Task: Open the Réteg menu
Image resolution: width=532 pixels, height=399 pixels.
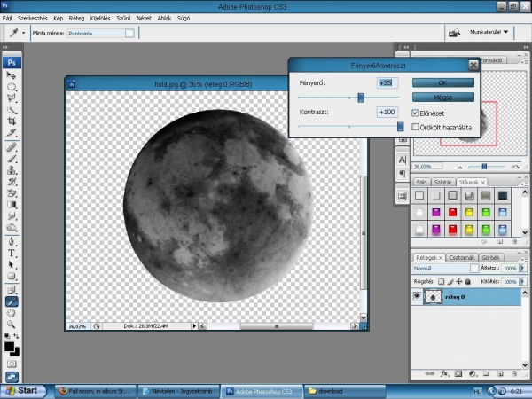Action: (76, 19)
